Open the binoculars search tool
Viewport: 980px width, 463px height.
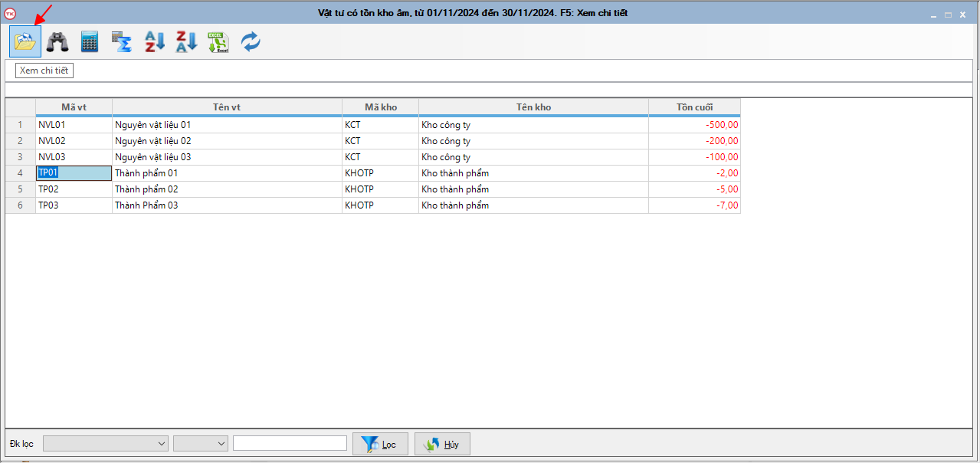57,42
